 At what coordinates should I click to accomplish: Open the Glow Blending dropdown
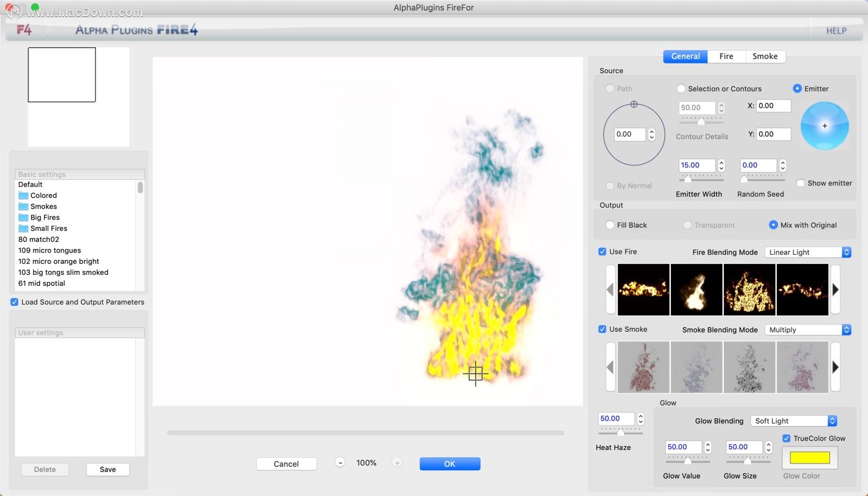coord(794,421)
